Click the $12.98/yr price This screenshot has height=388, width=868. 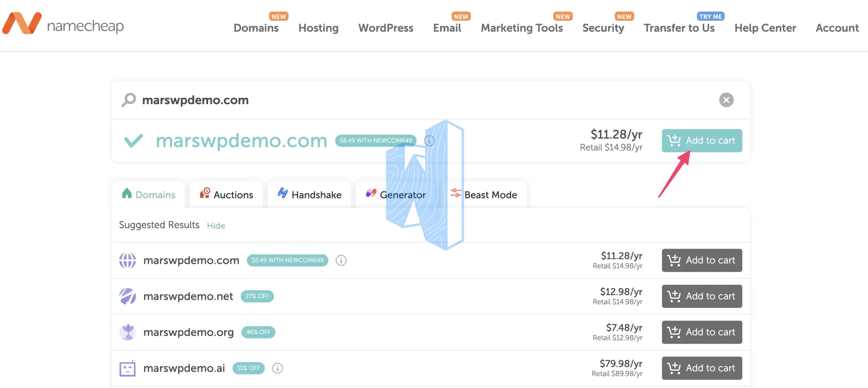point(621,292)
